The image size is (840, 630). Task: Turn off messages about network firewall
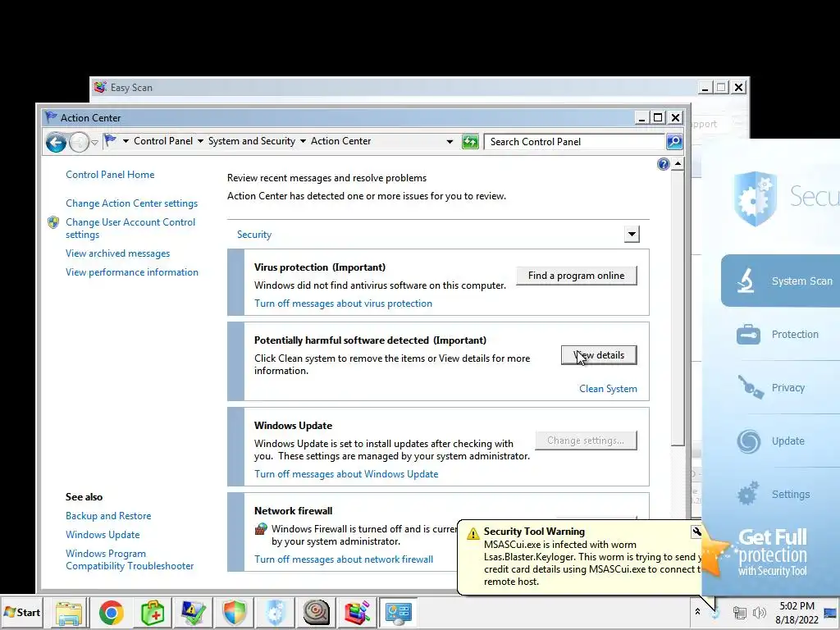[344, 559]
